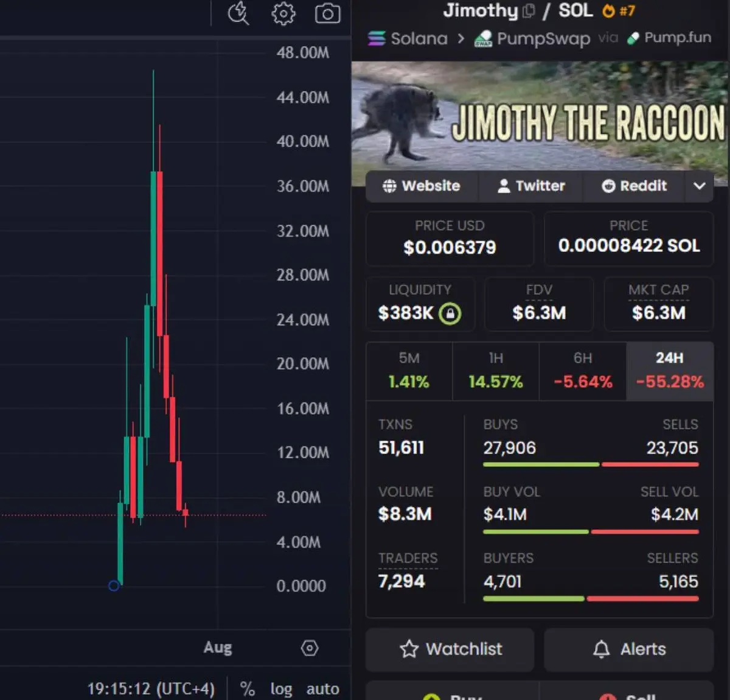Click the Jimothy token name title

(481, 10)
